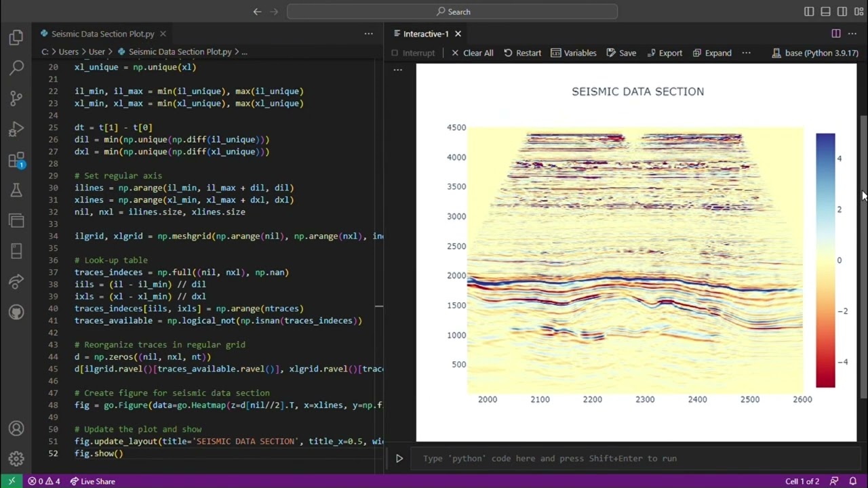868x488 pixels.
Task: Click the 'dt = t[1] - t[0]' line
Action: [113, 127]
